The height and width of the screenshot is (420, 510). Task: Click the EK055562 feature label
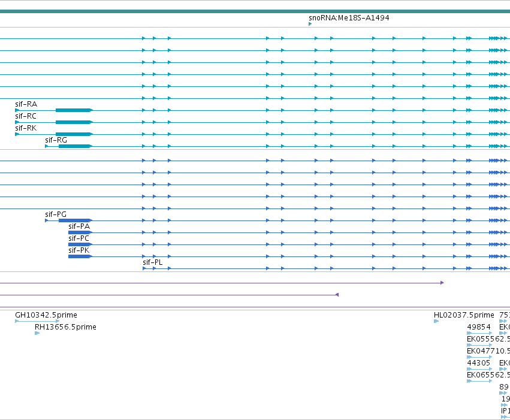coord(488,339)
